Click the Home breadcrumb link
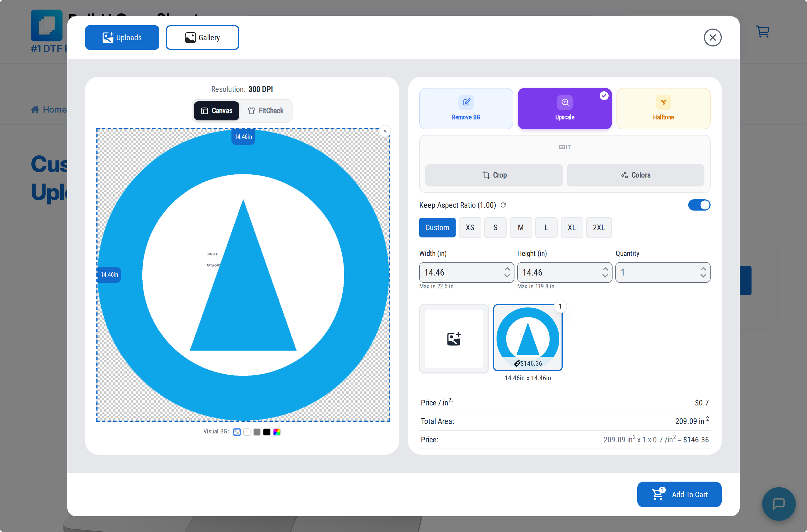Image resolution: width=807 pixels, height=532 pixels. [49, 109]
